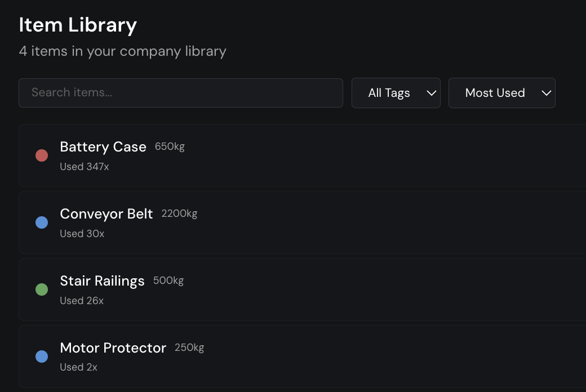Image resolution: width=586 pixels, height=392 pixels.
Task: Click the chevron arrow in All Tags
Action: point(431,93)
